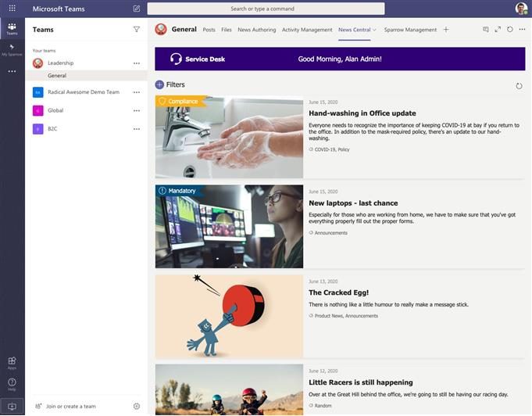Image resolution: width=532 pixels, height=416 pixels.
Task: Click the download desktop app icon
Action: (x=12, y=406)
